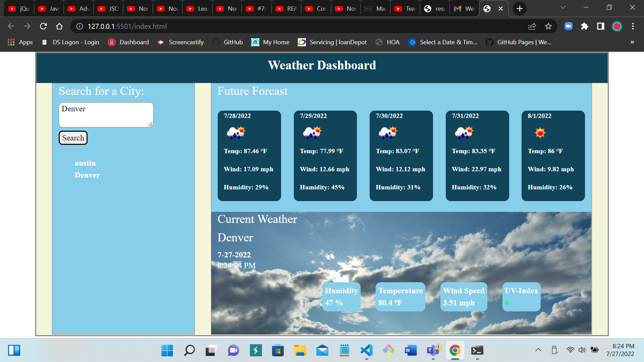Open the tab search chevron
This screenshot has width=644, height=362.
pyautogui.click(x=563, y=7)
